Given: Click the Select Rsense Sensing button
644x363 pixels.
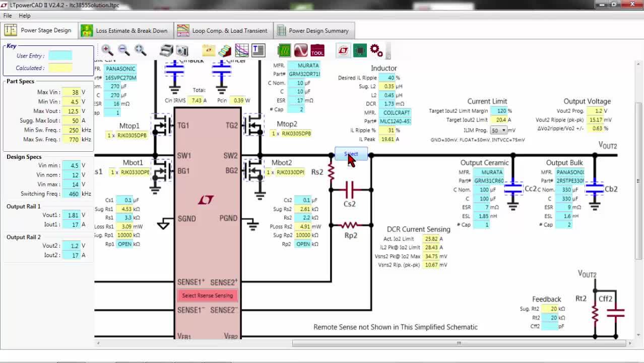Looking at the screenshot, I should coord(208,295).
